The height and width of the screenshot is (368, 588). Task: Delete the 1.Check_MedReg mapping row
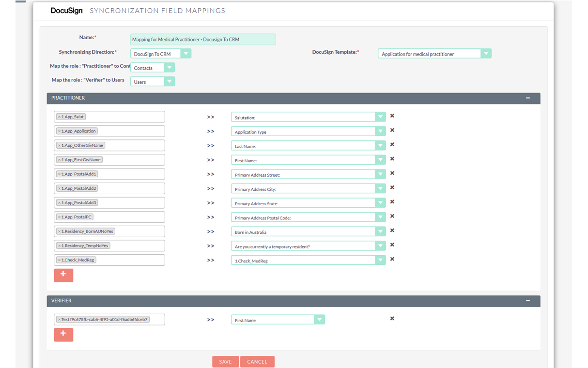pyautogui.click(x=392, y=259)
